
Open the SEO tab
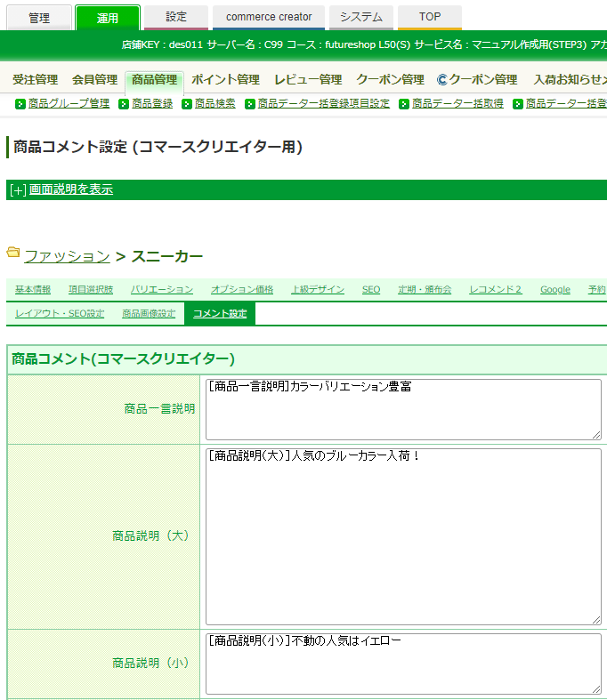click(371, 289)
